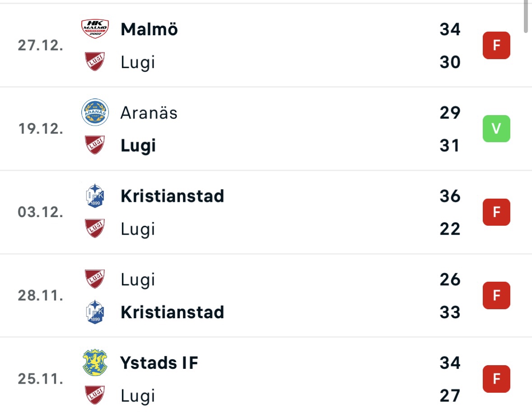Viewport: 532px width, 418px height.
Task: Click the Lugi logo in the 25.11. match
Action: point(95,395)
